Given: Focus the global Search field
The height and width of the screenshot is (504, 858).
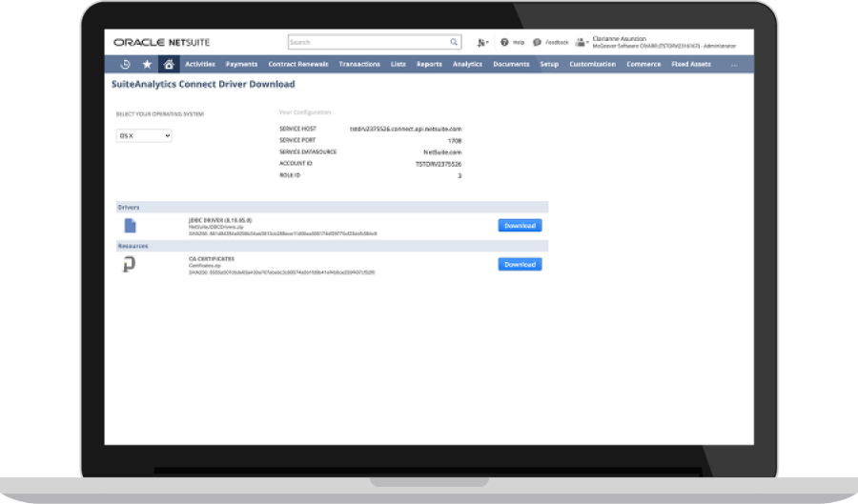Looking at the screenshot, I should (x=375, y=42).
